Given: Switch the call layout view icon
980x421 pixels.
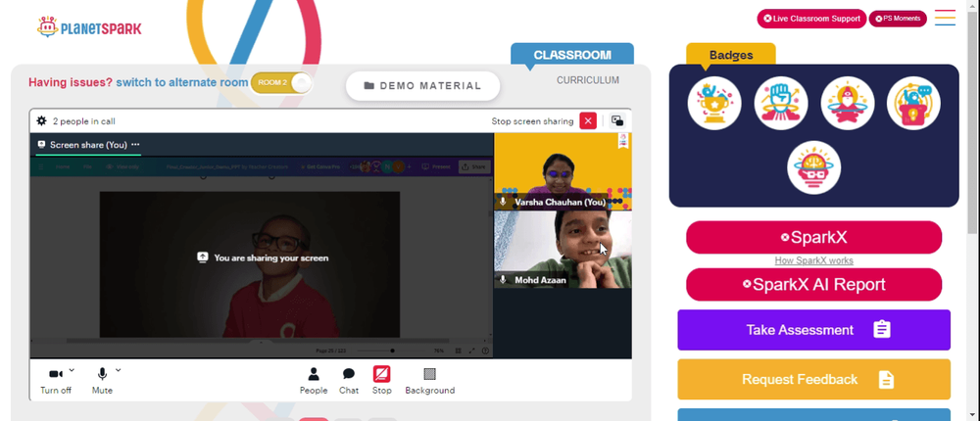Looking at the screenshot, I should click(x=616, y=121).
